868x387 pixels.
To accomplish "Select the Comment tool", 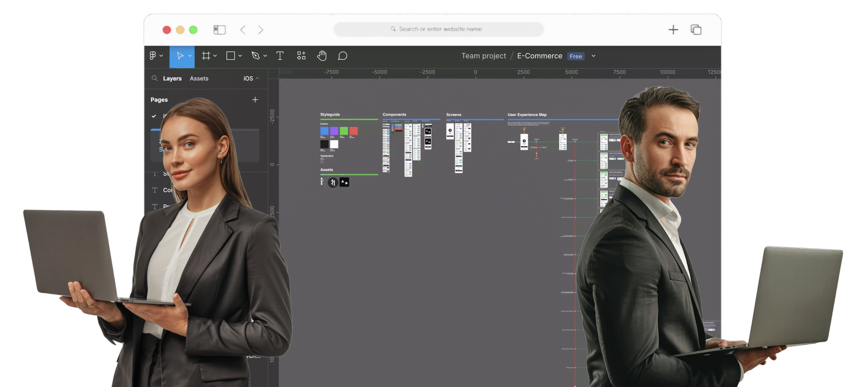I will [342, 56].
